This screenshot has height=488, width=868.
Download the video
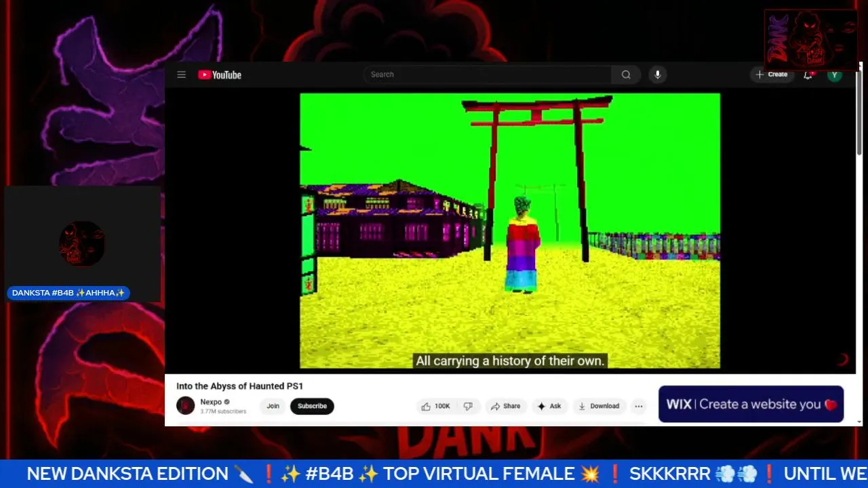point(598,406)
